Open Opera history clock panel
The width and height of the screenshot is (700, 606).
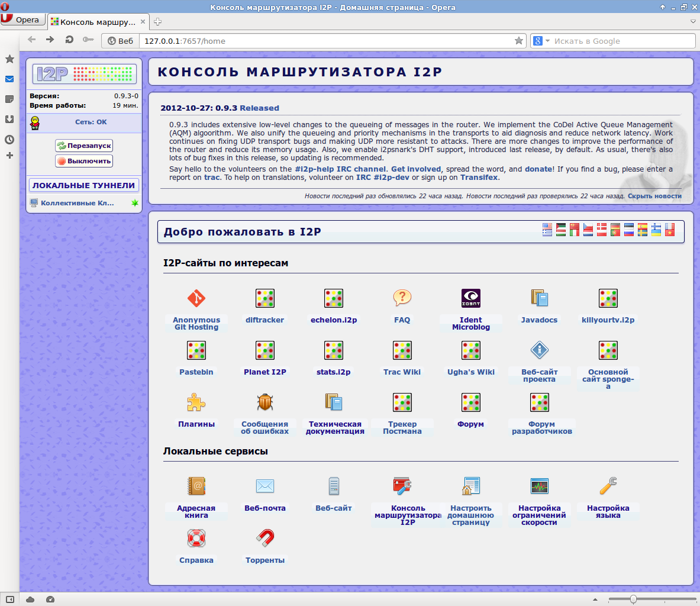[9, 140]
